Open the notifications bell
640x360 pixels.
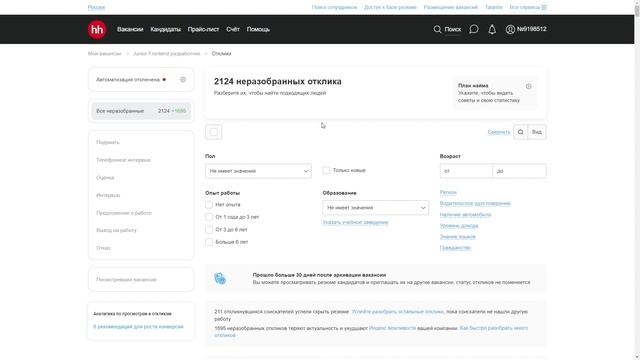coord(492,29)
